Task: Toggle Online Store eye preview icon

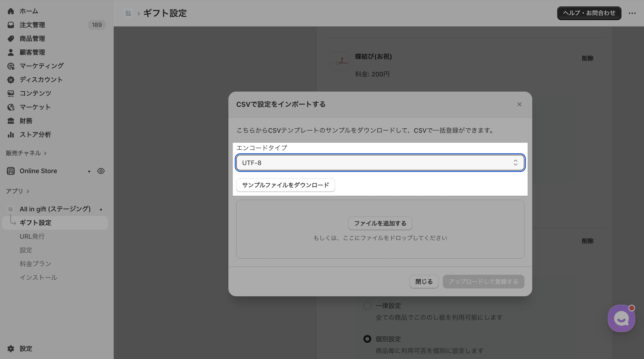Action: 101,171
